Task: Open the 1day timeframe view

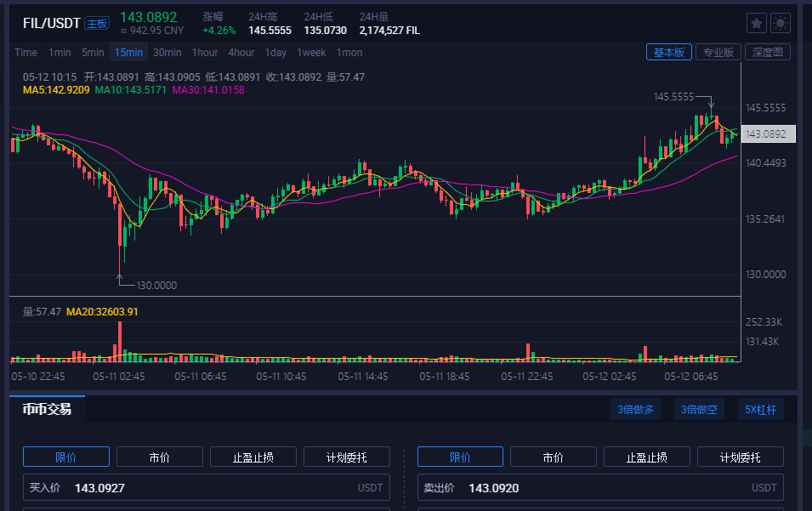Action: 275,52
